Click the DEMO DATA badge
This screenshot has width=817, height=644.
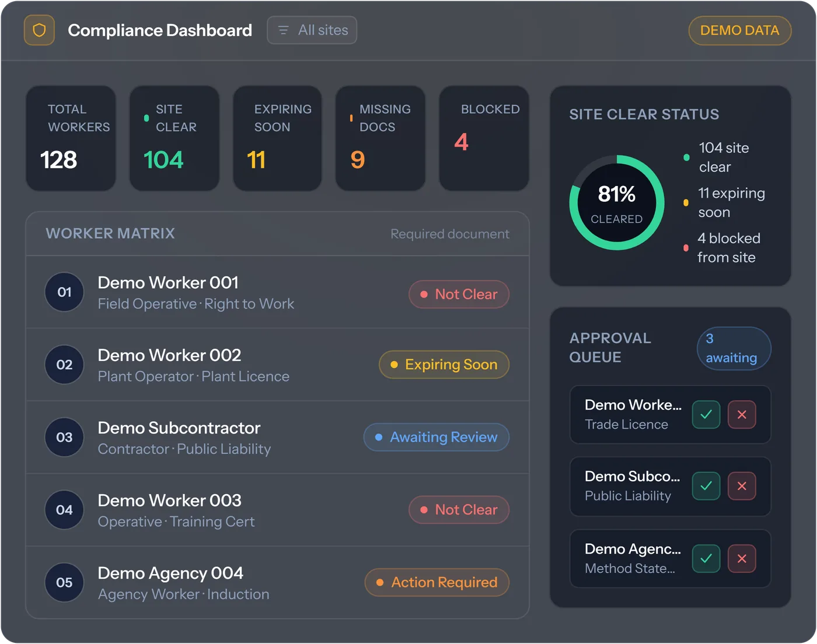click(739, 30)
